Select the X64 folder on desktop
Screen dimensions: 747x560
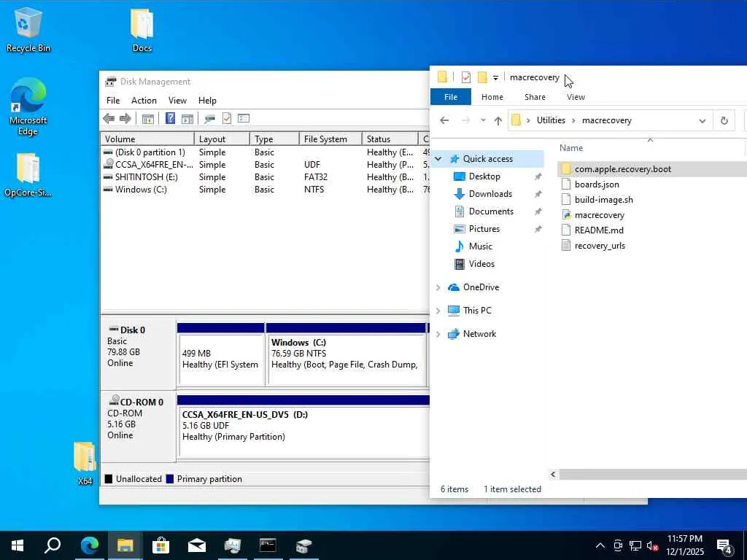[85, 463]
